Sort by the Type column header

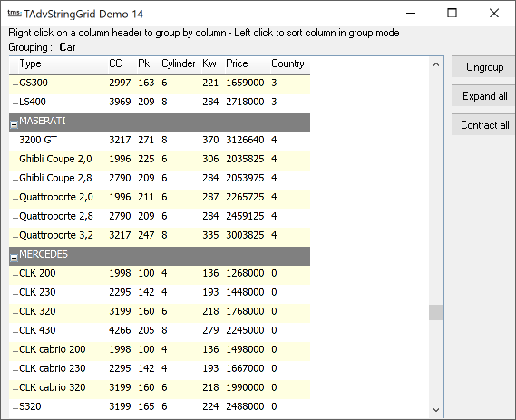63,63
